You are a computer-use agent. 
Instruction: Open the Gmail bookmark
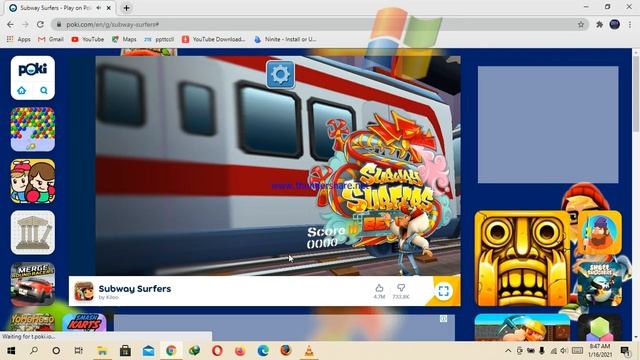point(51,39)
